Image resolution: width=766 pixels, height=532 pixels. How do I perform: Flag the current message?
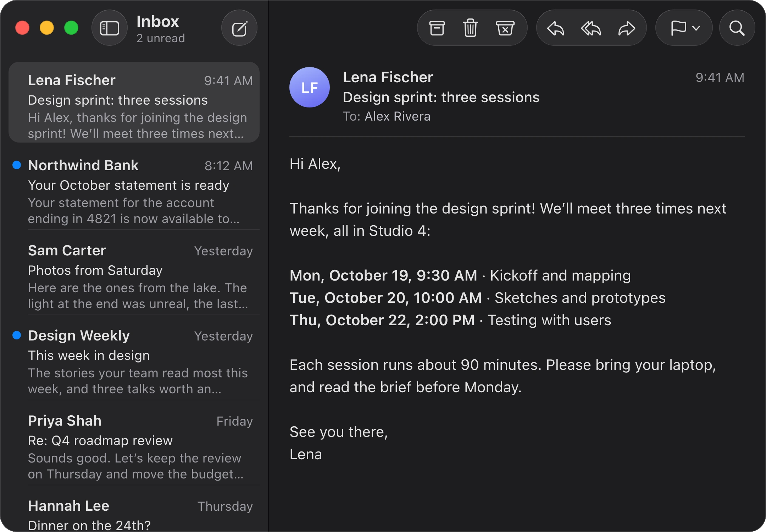[678, 28]
